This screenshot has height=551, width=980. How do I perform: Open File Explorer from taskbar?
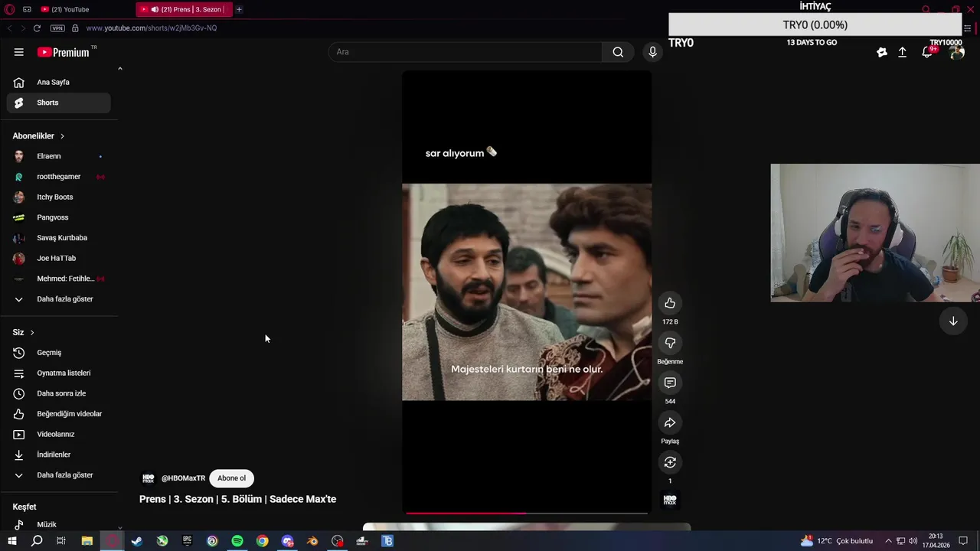(x=87, y=541)
